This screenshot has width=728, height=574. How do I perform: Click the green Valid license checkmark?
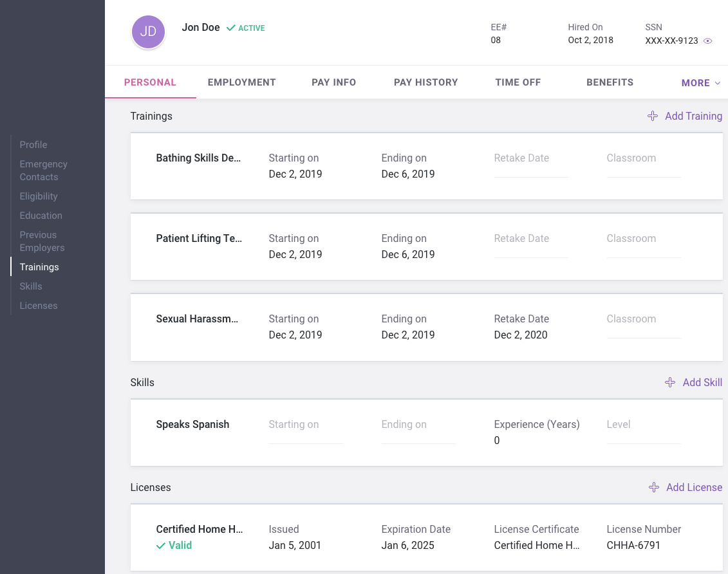tap(161, 546)
